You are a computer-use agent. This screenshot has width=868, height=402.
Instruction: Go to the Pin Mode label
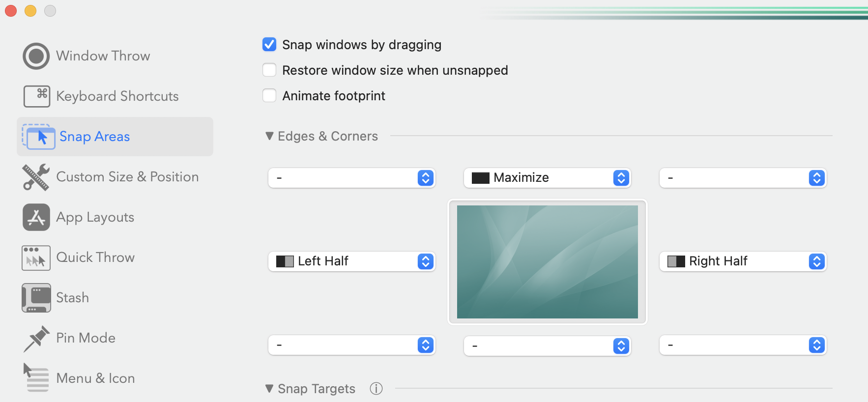[x=86, y=338]
